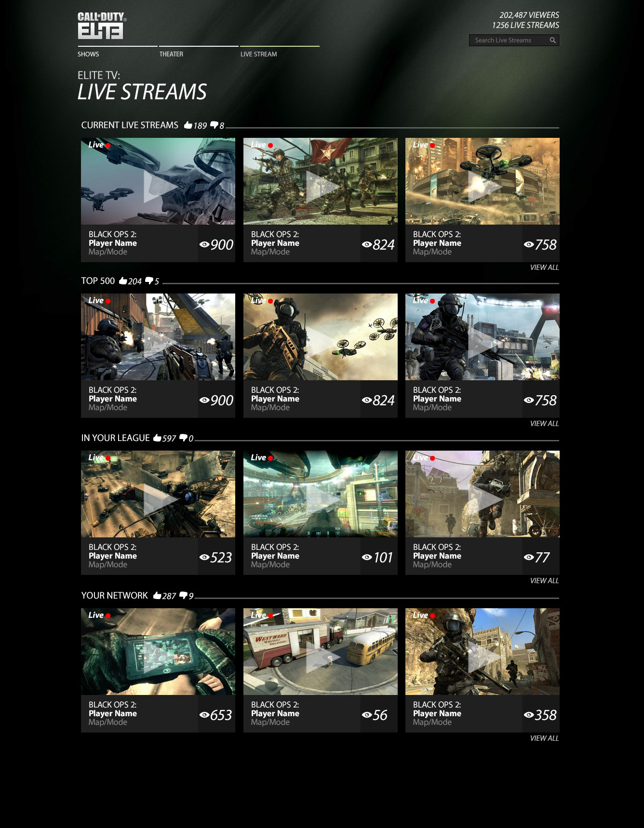Screen dimensions: 644x828
Task: Click View All under Current Live Streams
Action: 544,267
